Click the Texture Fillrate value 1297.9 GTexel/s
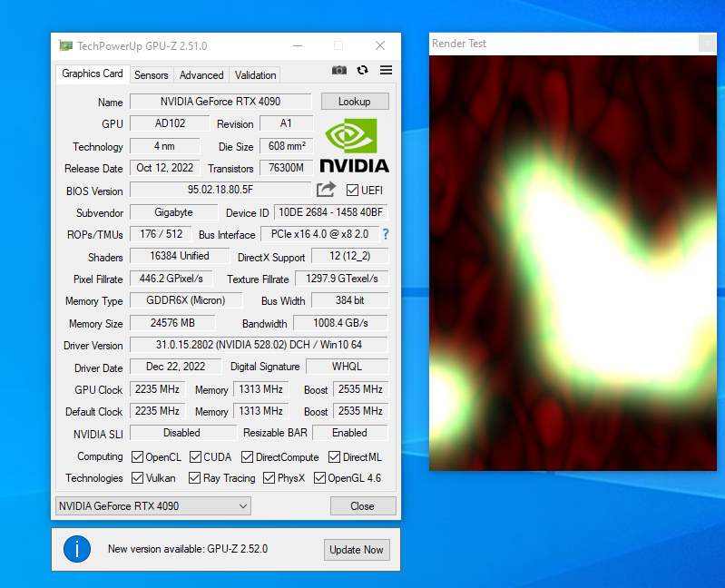The image size is (725, 588). pos(342,279)
